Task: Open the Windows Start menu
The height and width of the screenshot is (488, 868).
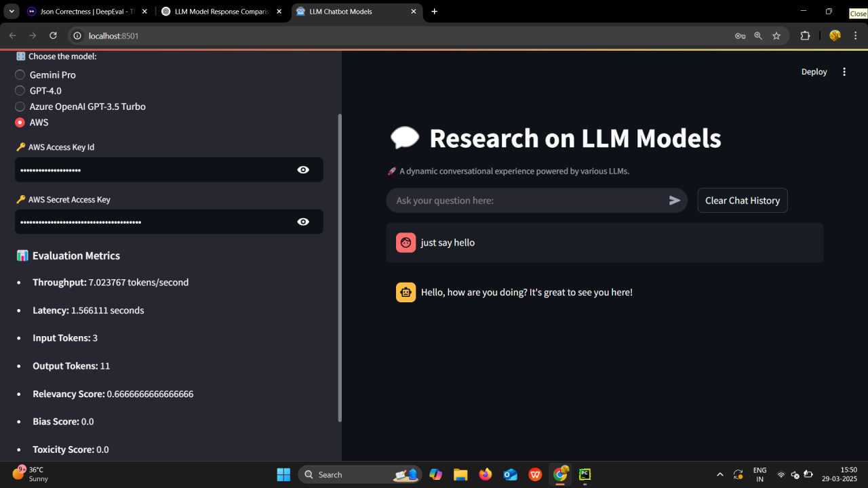Action: click(x=283, y=474)
